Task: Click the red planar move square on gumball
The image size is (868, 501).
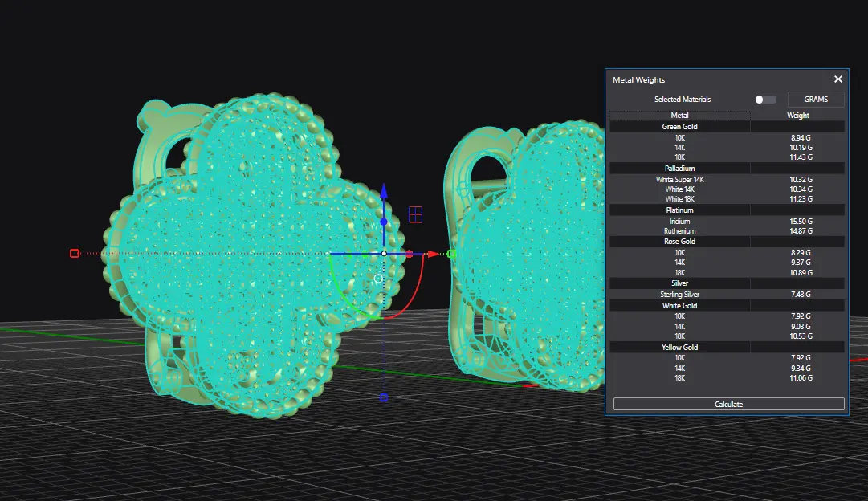Action: 415,214
